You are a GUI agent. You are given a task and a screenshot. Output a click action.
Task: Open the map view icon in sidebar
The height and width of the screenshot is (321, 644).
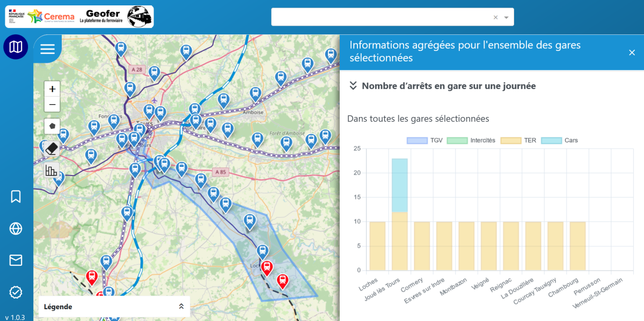pyautogui.click(x=16, y=47)
